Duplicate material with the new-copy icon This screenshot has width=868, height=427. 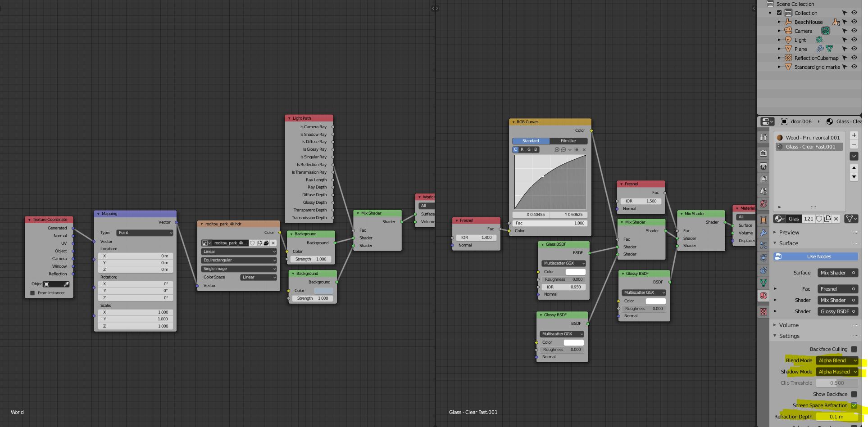[827, 219]
